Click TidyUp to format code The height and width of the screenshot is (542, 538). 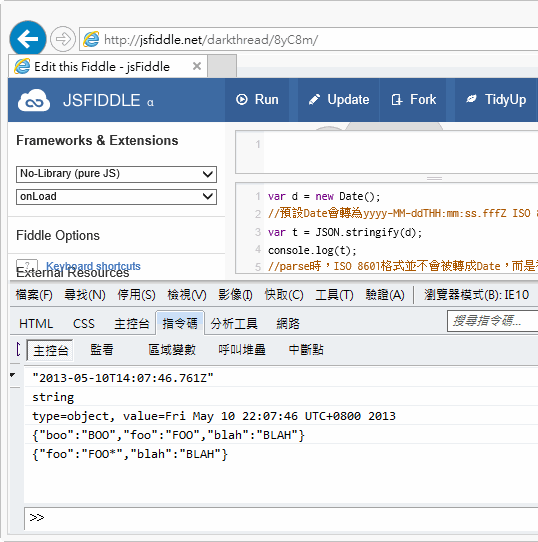pos(496,100)
